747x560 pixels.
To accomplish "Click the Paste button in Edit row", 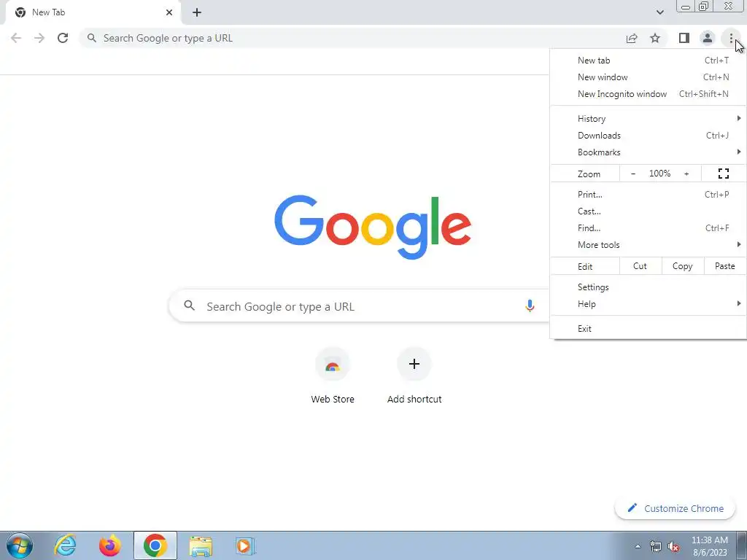I will pos(725,266).
